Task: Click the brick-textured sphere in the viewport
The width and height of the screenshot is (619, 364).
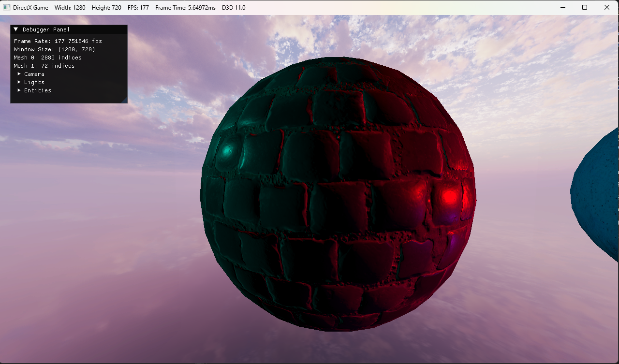Action: [x=338, y=194]
